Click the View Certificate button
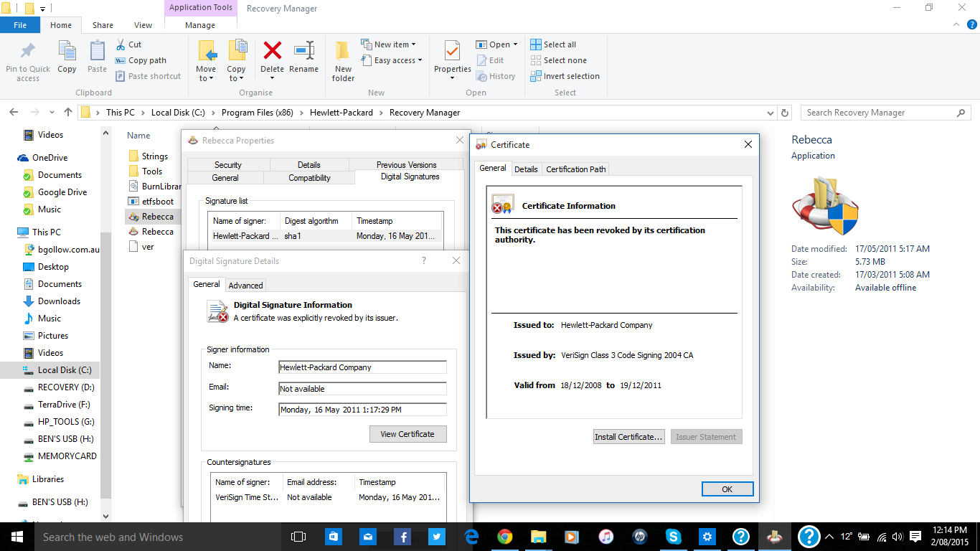 coord(407,434)
